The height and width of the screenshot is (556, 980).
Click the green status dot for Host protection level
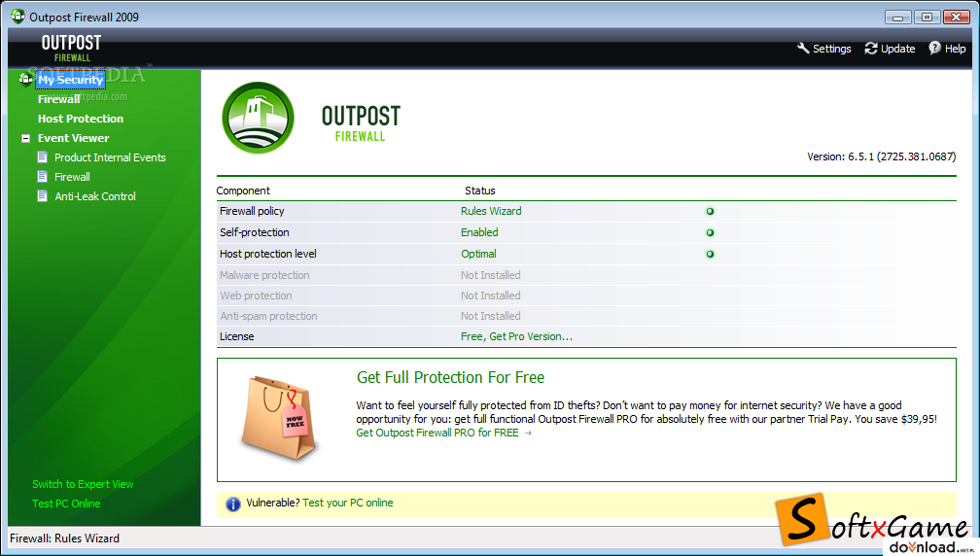710,254
